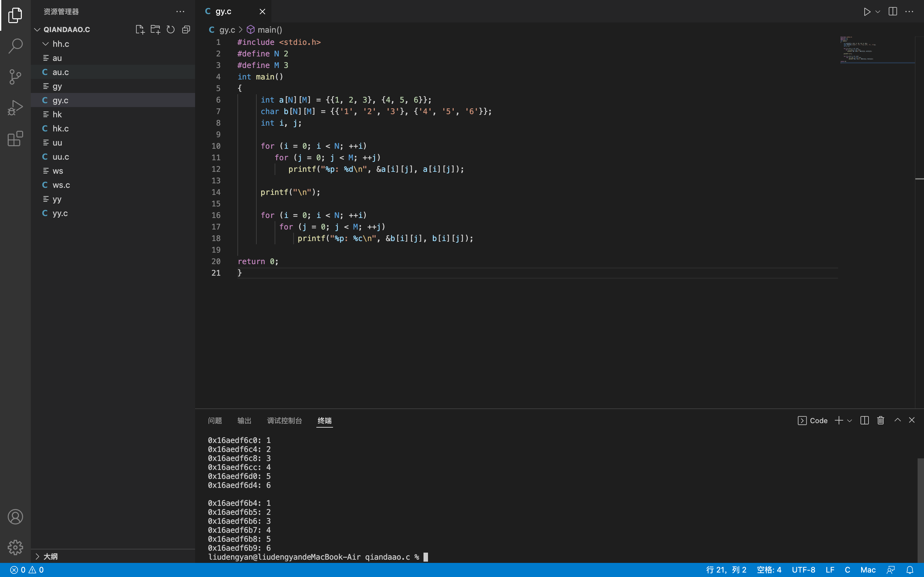The height and width of the screenshot is (577, 924).
Task: Switch to the 调试控制台 tab
Action: coord(285,421)
